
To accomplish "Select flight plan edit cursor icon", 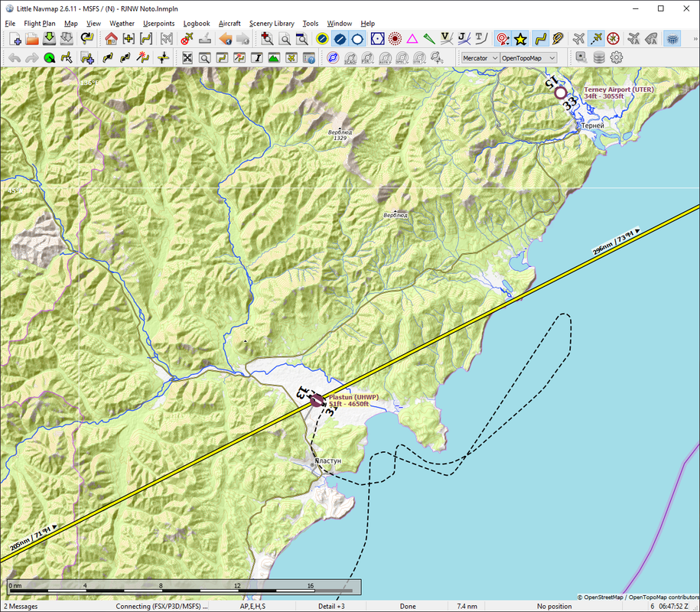I will (67, 58).
